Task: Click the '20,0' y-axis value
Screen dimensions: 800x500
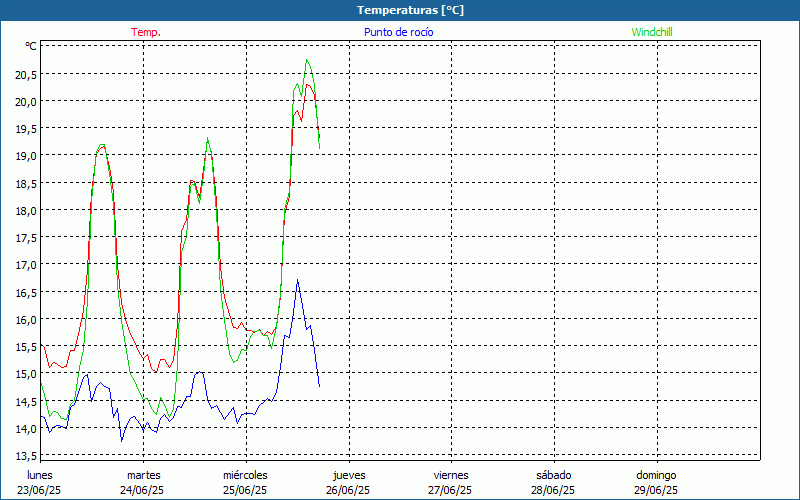Action: (26, 102)
